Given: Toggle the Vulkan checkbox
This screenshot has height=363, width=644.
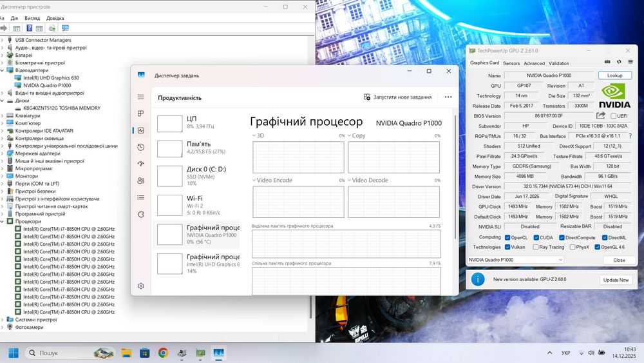Looking at the screenshot, I should 507,247.
